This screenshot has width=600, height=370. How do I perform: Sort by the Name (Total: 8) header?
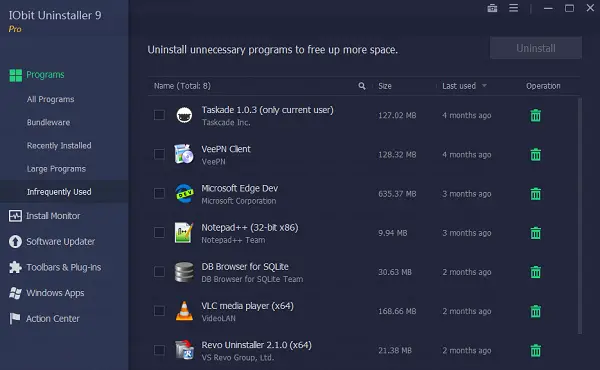tap(182, 86)
